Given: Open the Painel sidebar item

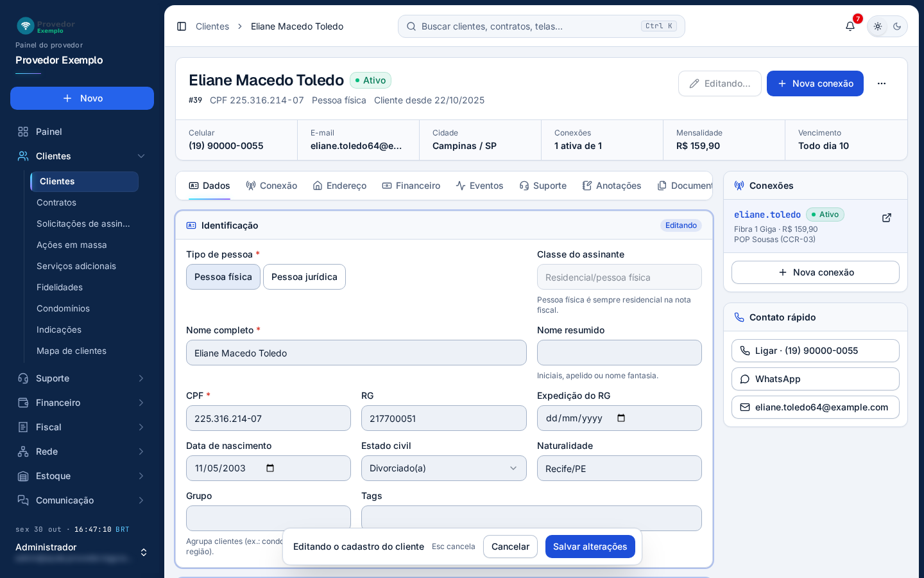Looking at the screenshot, I should click(x=82, y=132).
